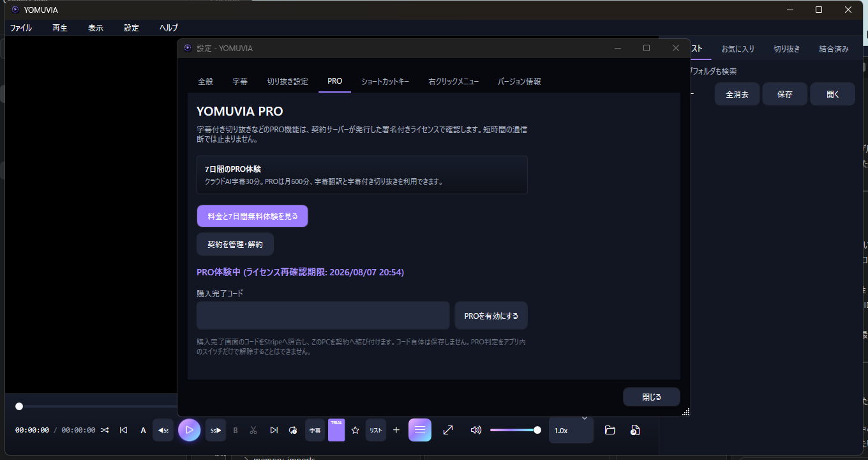Open お気に入り tab in main window
868x460 pixels.
pyautogui.click(x=738, y=49)
